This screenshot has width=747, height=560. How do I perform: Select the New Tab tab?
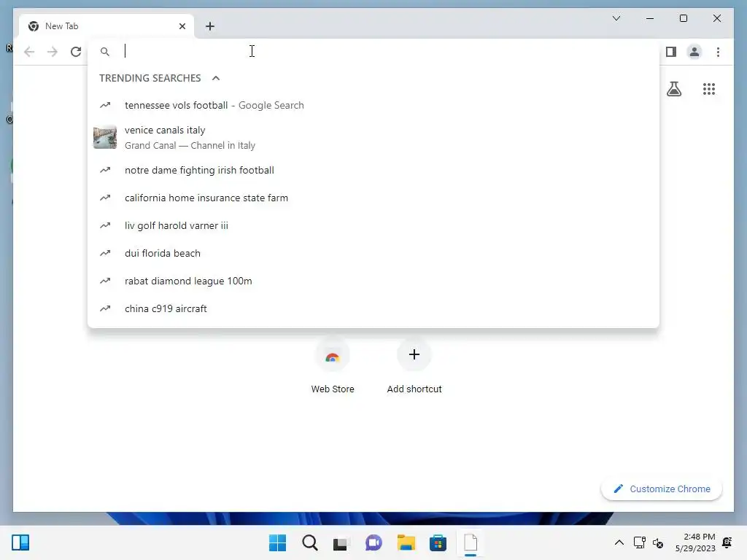tap(107, 26)
